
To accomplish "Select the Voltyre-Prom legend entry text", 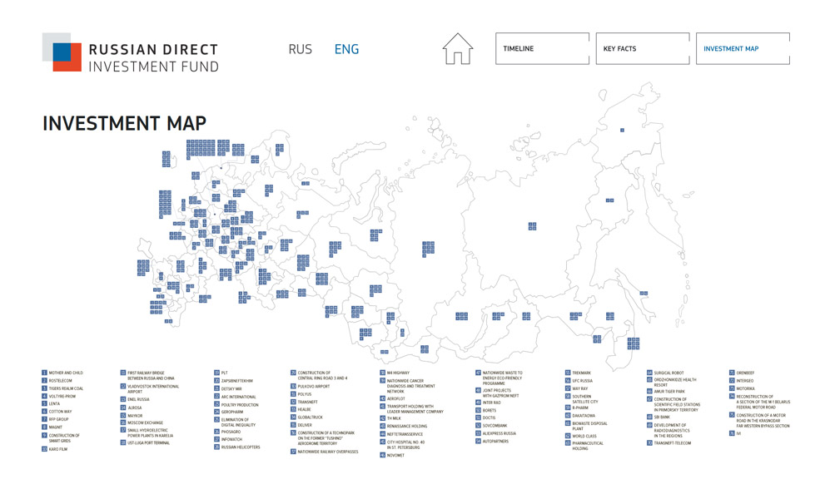I will pos(62,397).
